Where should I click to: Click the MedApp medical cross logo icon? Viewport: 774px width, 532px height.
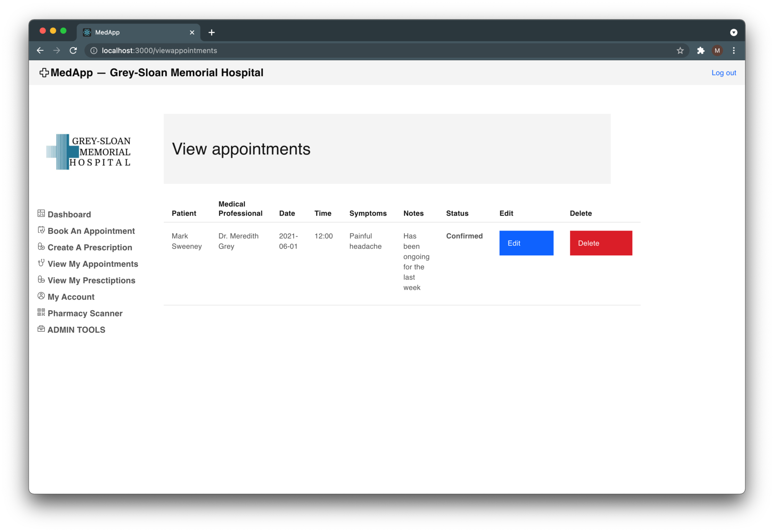point(44,73)
